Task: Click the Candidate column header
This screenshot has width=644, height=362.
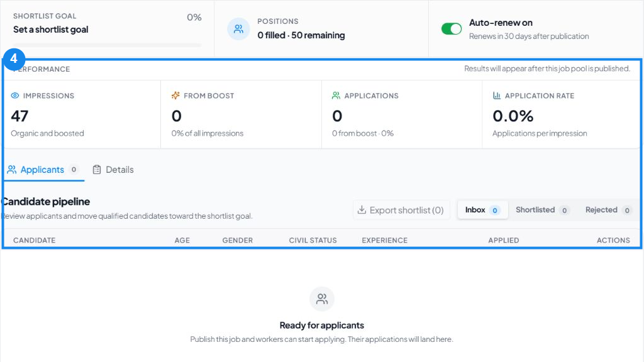Action: [34, 240]
